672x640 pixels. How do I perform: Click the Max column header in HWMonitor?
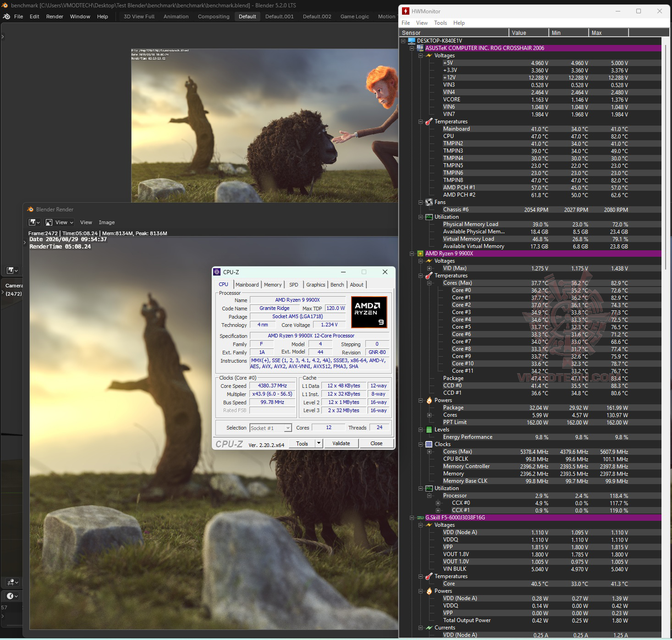(609, 33)
